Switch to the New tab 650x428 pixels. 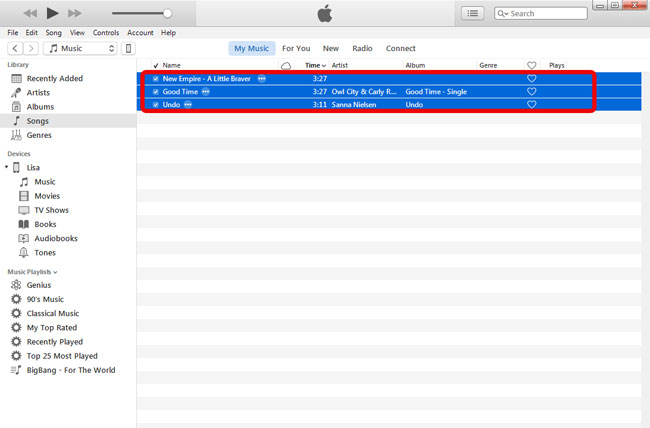pyautogui.click(x=331, y=48)
